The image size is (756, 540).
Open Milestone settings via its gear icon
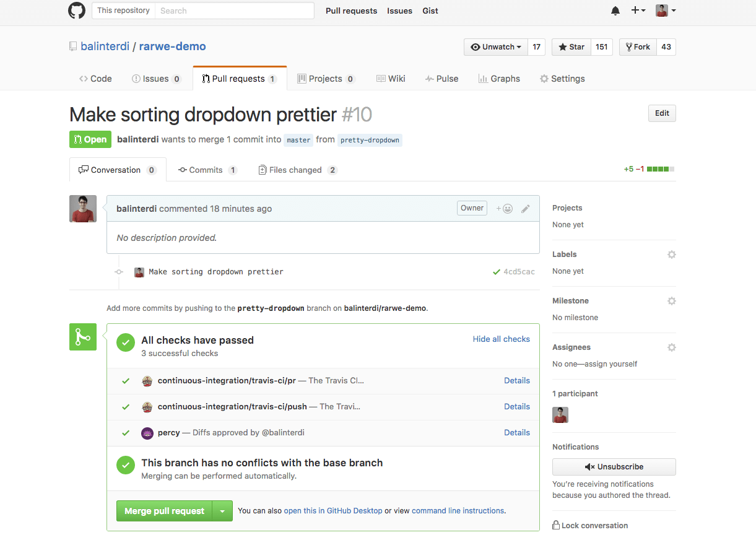(671, 301)
